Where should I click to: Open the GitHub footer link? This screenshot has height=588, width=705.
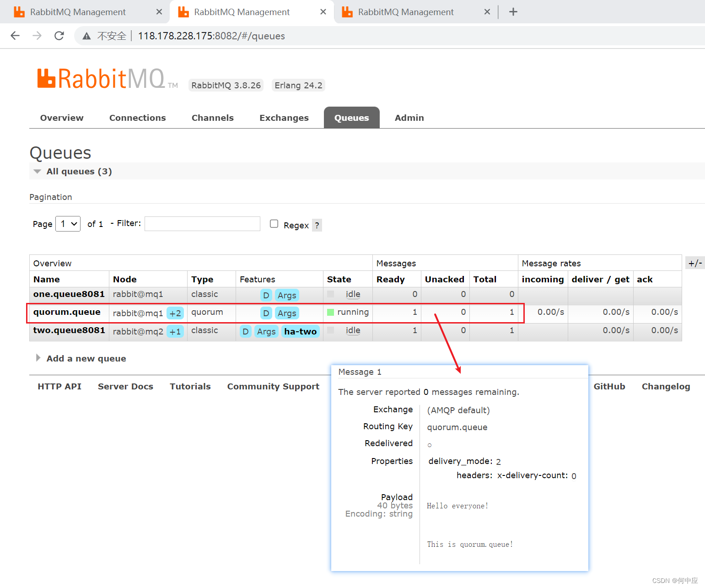[x=609, y=386]
